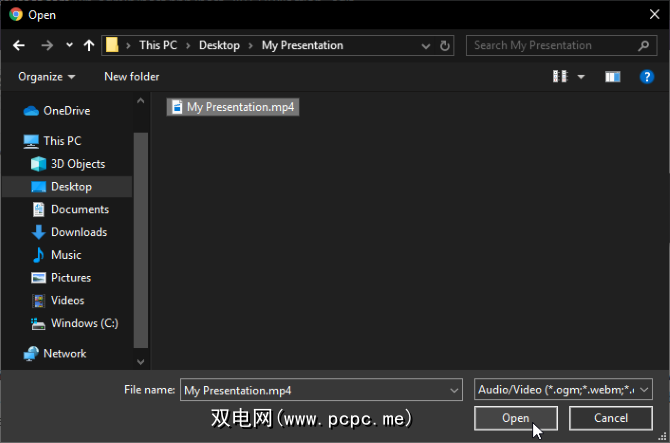Toggle the preview pane

click(613, 77)
